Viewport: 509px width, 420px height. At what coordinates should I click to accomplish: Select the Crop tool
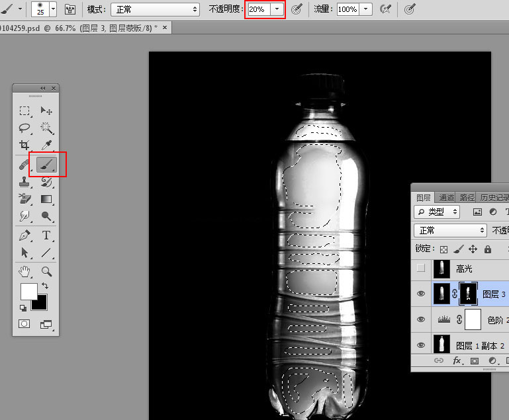point(24,146)
